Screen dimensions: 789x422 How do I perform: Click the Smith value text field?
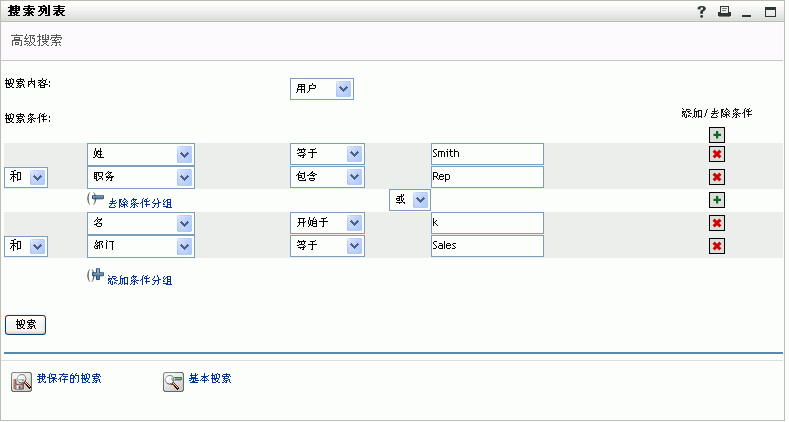[487, 154]
